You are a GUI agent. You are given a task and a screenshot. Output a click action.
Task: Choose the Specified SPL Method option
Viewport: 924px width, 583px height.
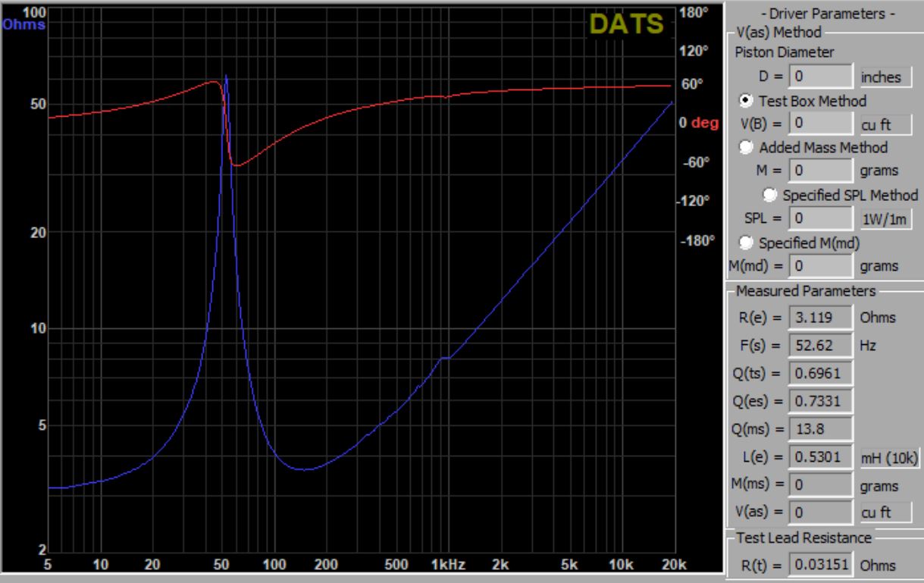(771, 195)
